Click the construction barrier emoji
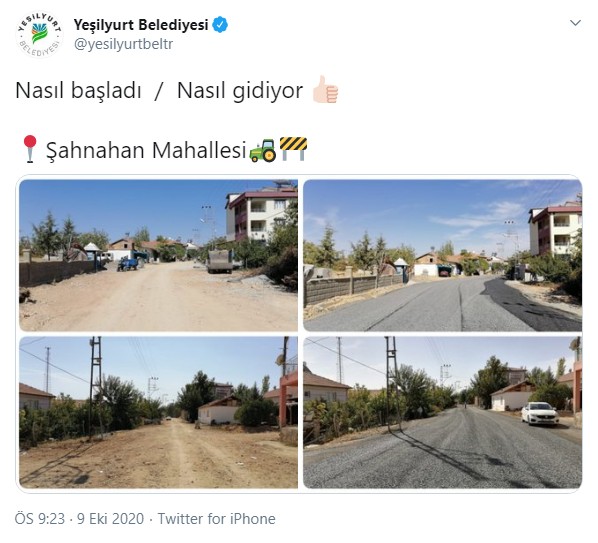598x543 pixels. [293, 148]
